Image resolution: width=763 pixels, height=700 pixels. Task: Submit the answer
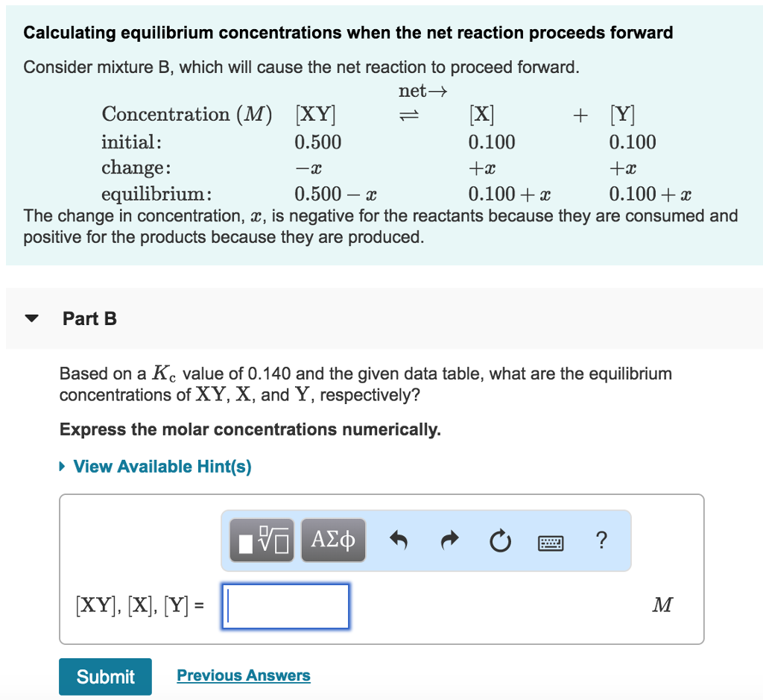(x=105, y=676)
